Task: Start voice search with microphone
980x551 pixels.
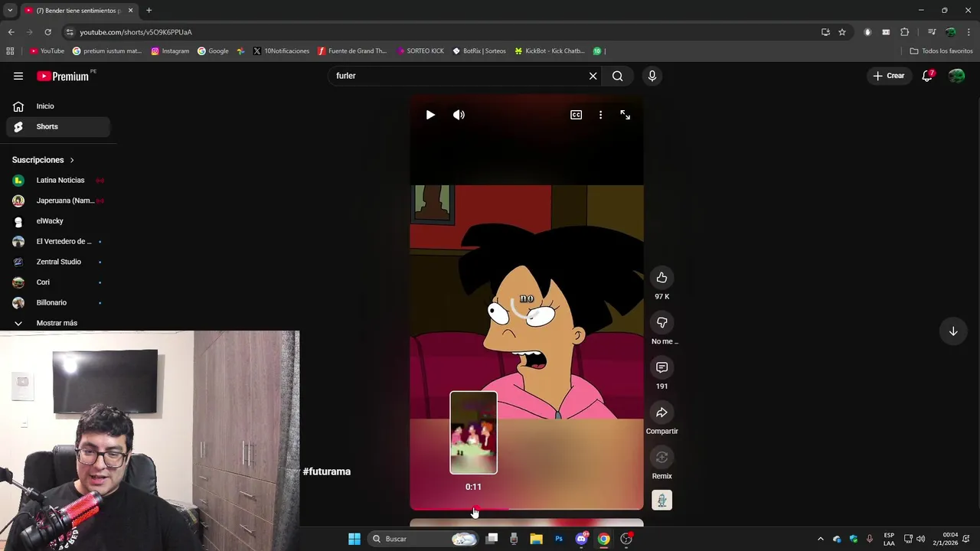Action: (652, 76)
